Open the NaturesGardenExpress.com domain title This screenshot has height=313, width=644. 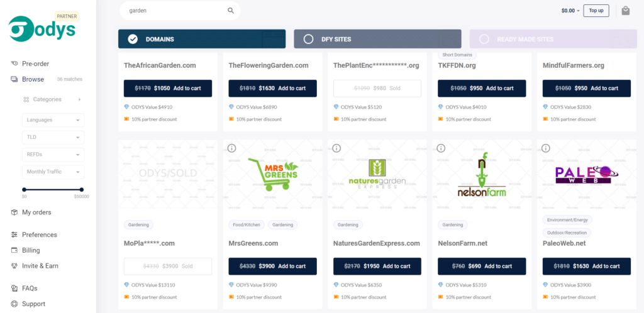377,243
